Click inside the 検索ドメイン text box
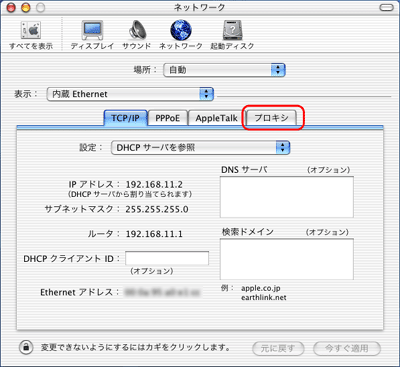This screenshot has width=400, height=367. (287, 259)
